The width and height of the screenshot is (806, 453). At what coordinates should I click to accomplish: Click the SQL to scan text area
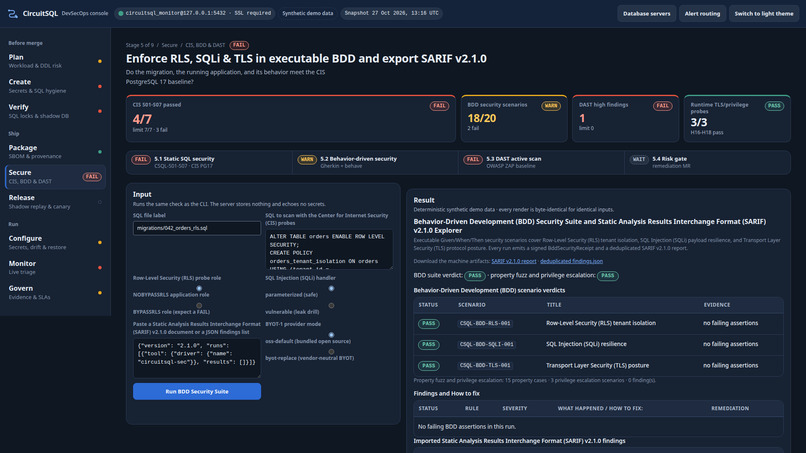click(329, 249)
